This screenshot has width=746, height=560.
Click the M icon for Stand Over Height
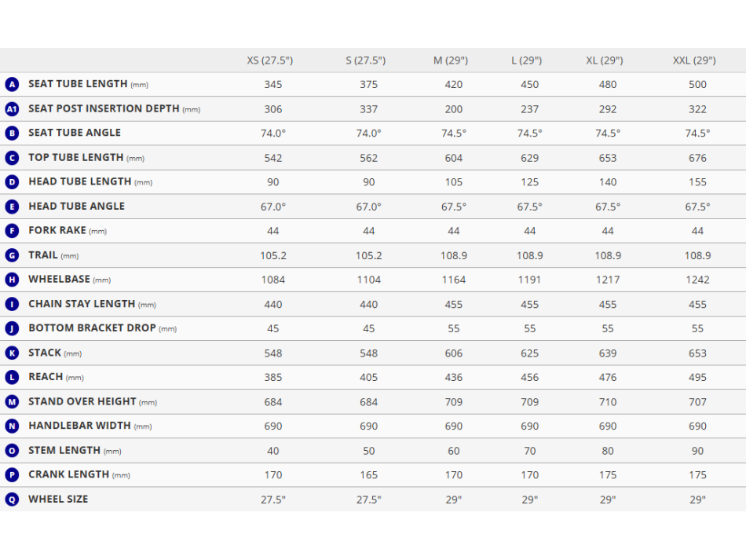[12, 402]
